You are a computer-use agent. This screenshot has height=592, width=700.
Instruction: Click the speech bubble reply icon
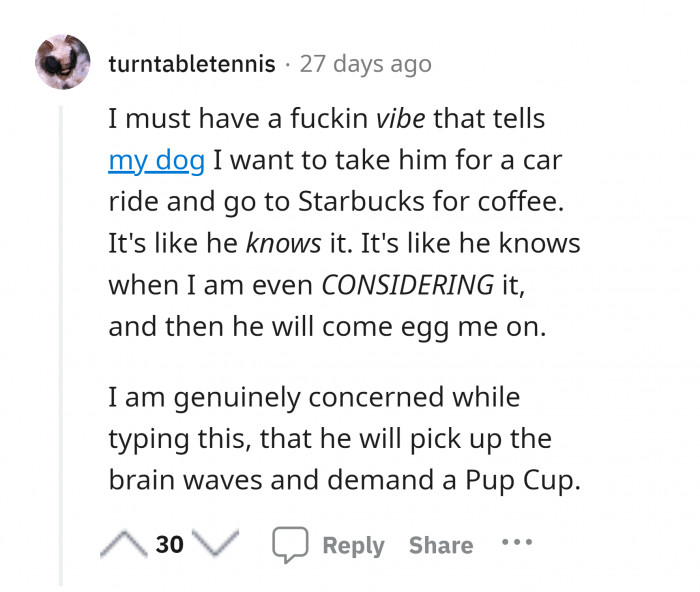289,545
